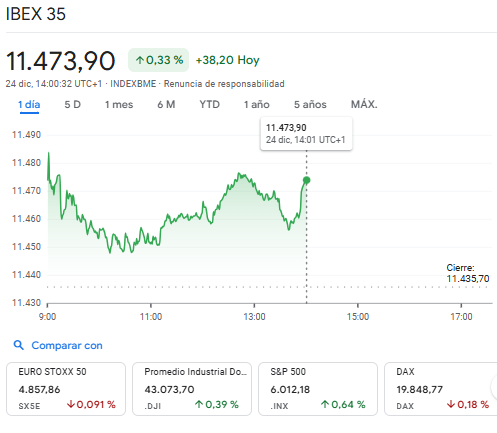Show the YTD chart range
The width and height of the screenshot is (497, 433).
pyautogui.click(x=209, y=105)
